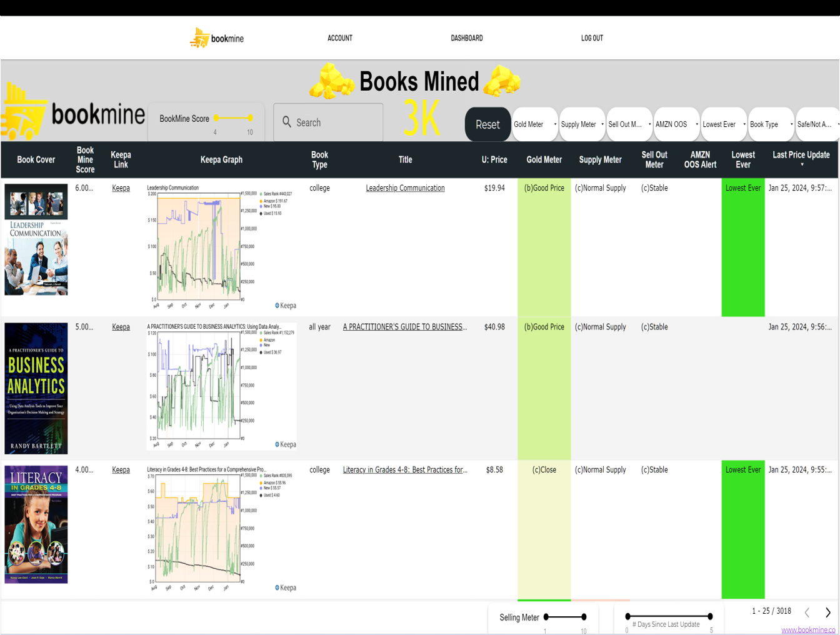Click Last Price Update sort arrow

802,165
